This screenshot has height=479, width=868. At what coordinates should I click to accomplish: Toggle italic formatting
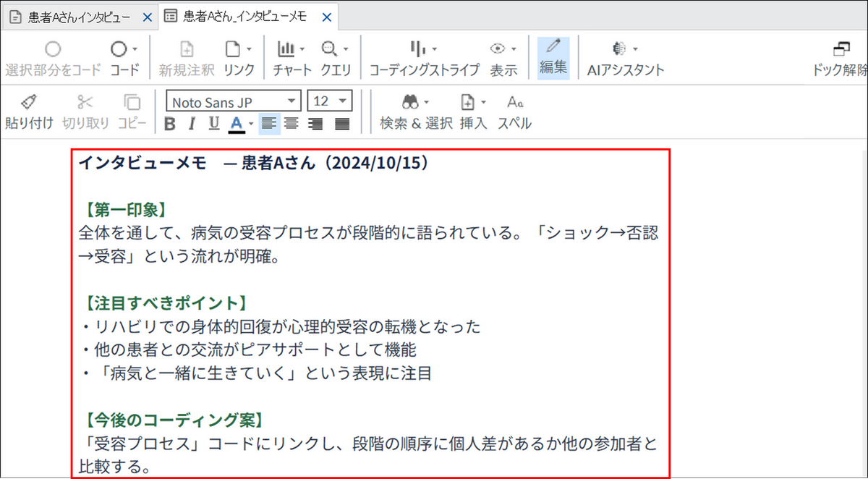coord(192,124)
